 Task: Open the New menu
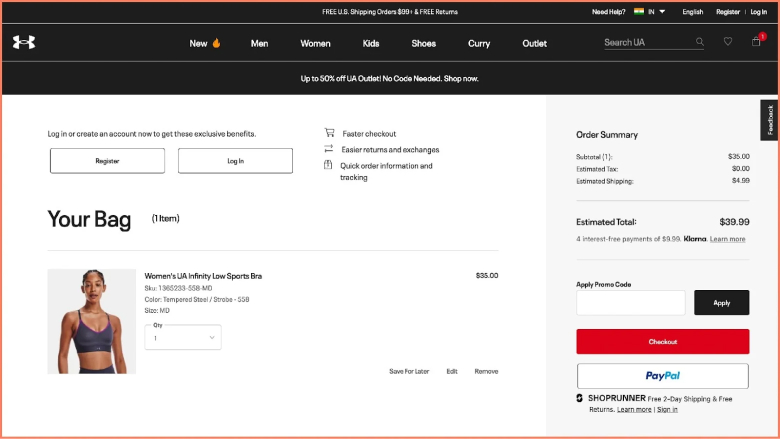tap(198, 44)
